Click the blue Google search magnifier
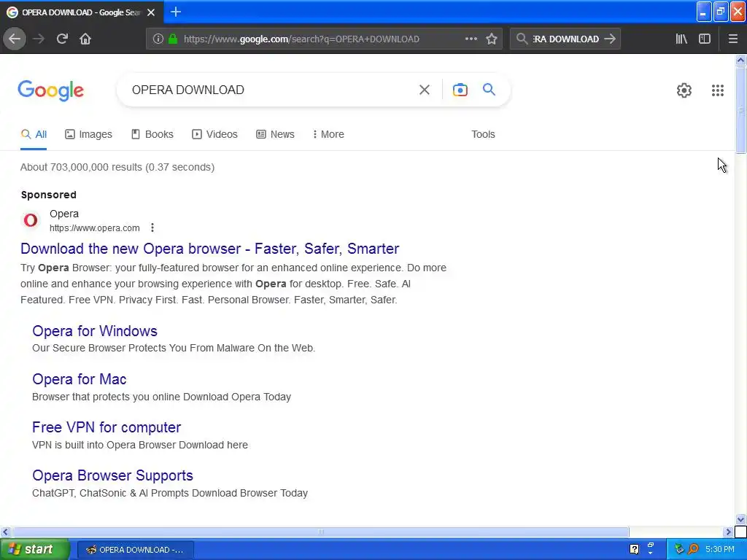 coord(489,90)
